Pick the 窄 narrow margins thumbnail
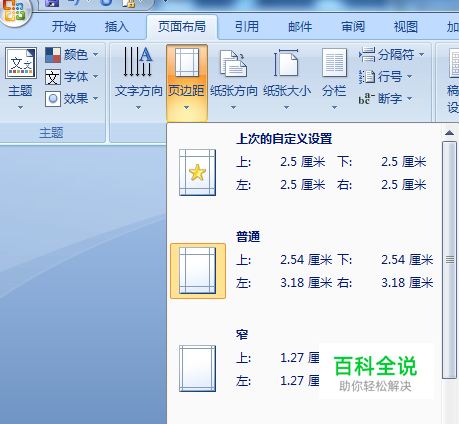 click(x=197, y=368)
